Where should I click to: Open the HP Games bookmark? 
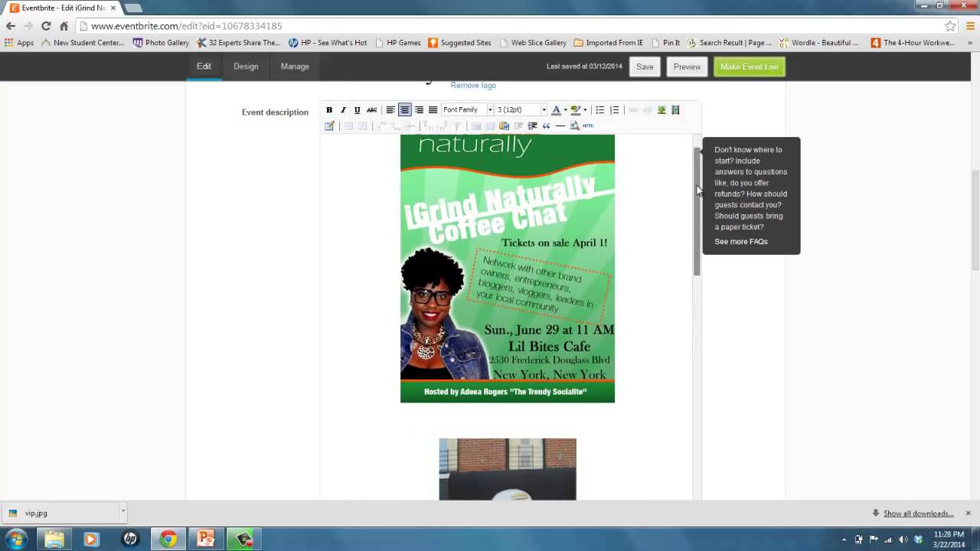click(x=398, y=43)
